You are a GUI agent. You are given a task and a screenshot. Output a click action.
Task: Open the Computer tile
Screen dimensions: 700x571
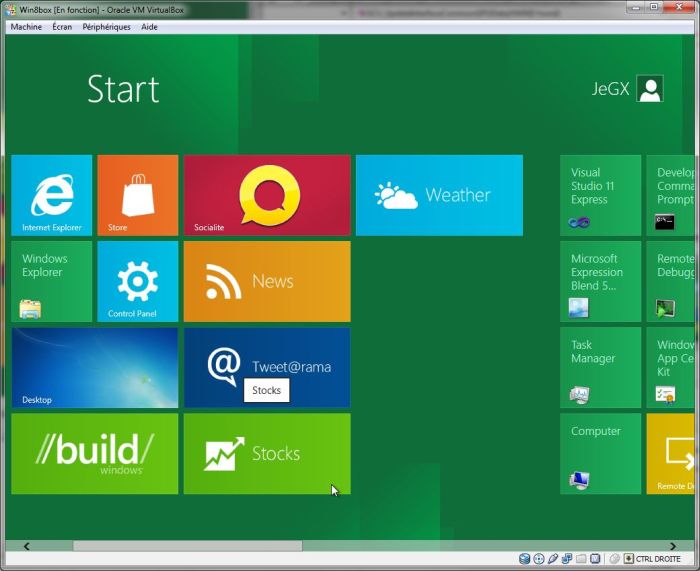coord(600,454)
